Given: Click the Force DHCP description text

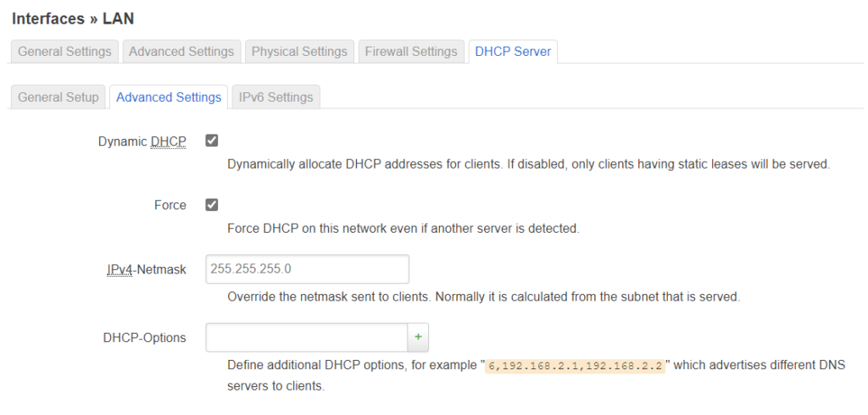Looking at the screenshot, I should coord(403,229).
